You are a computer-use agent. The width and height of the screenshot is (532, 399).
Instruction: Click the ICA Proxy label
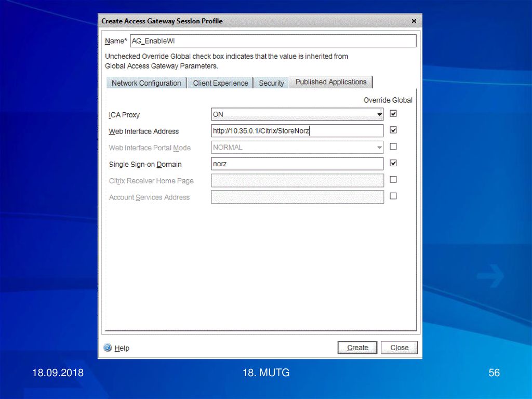click(x=124, y=115)
